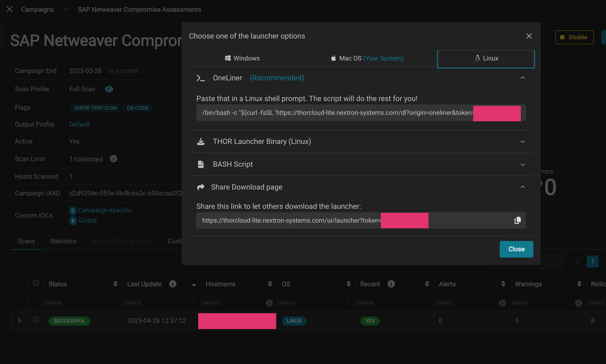The width and height of the screenshot is (606, 364).
Task: Open Global custom IOCs link
Action: coord(87,220)
